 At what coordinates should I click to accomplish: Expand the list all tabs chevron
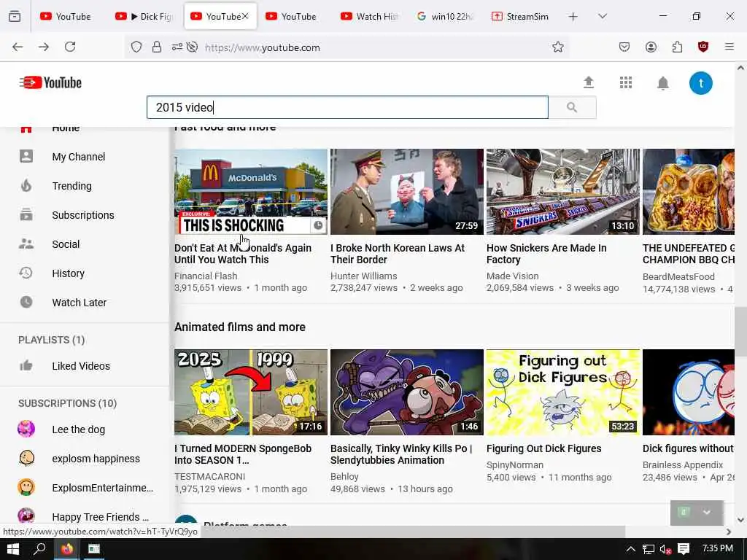point(603,17)
